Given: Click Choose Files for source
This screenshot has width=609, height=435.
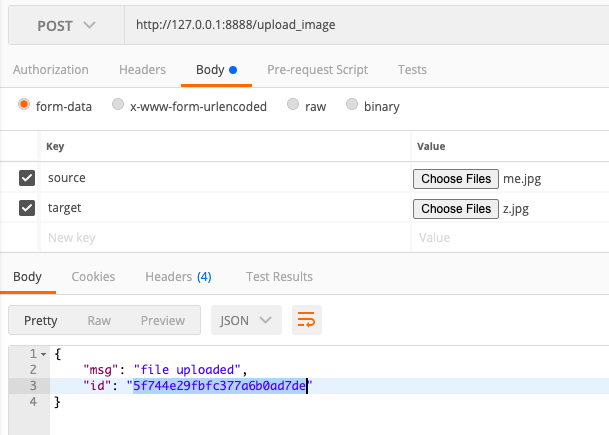Looking at the screenshot, I should coord(454,178).
